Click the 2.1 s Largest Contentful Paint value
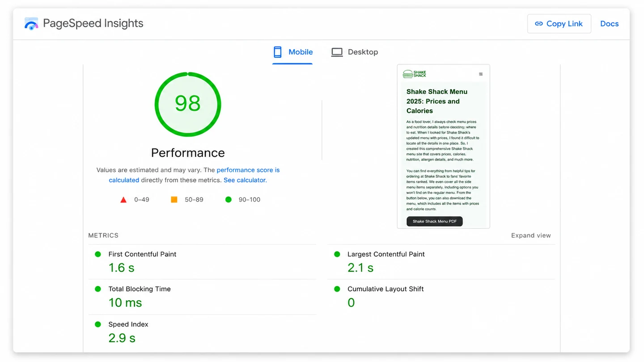Image resolution: width=644 pixels, height=362 pixels. (360, 268)
